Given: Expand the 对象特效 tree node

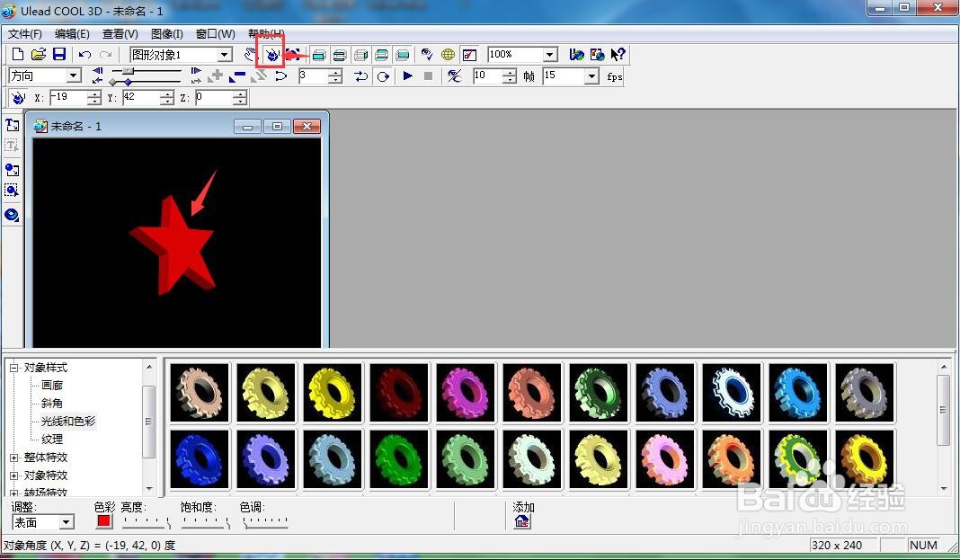Looking at the screenshot, I should click(x=13, y=475).
